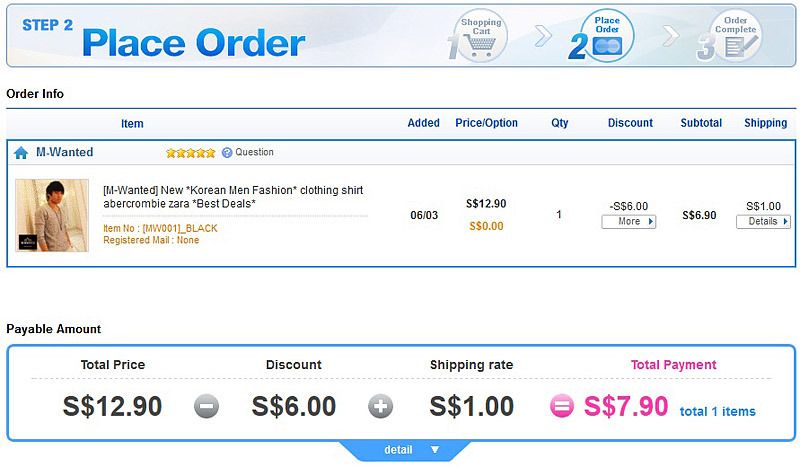
Task: Click the gray plus circle icon
Action: [381, 407]
